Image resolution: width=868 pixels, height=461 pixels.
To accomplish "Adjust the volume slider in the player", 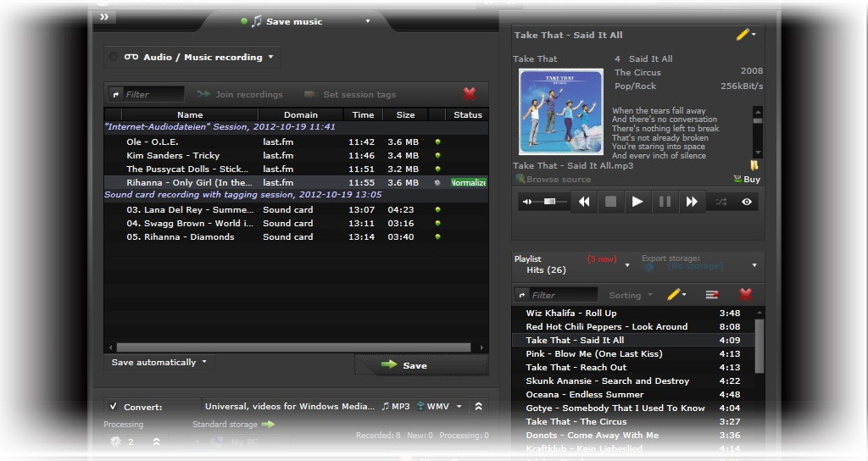I will (551, 202).
